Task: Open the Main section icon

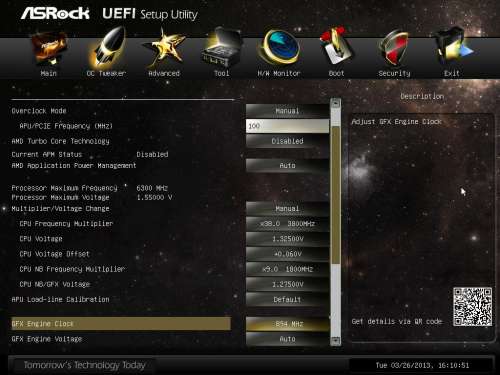Action: tap(49, 48)
